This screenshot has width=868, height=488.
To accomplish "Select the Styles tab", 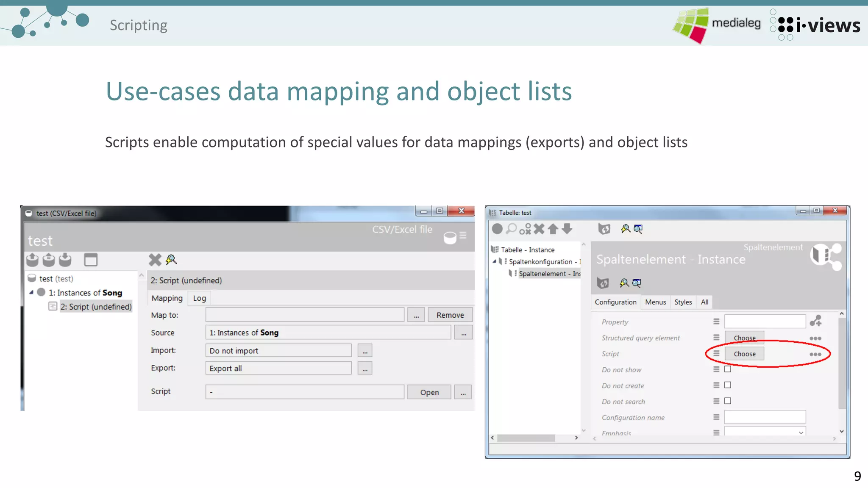I will [683, 302].
